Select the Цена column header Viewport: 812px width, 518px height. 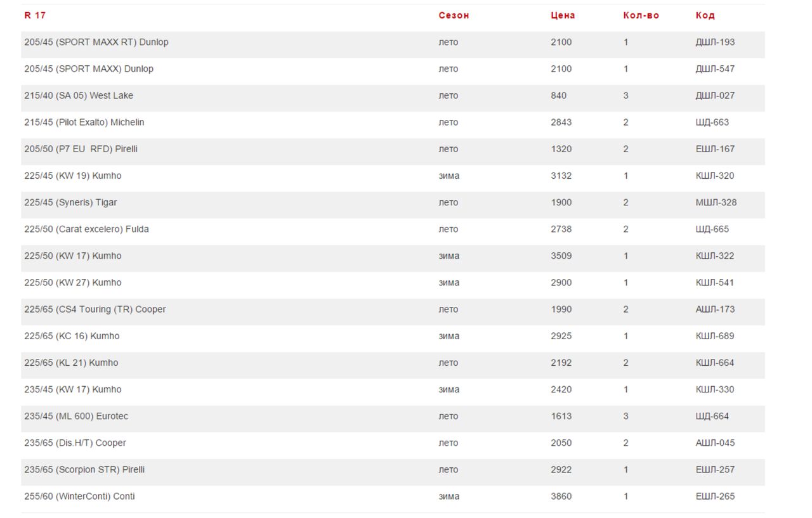click(x=563, y=15)
